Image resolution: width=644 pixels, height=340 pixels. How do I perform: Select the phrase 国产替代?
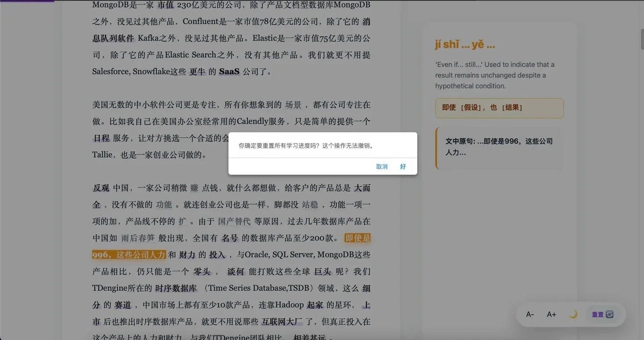234,221
